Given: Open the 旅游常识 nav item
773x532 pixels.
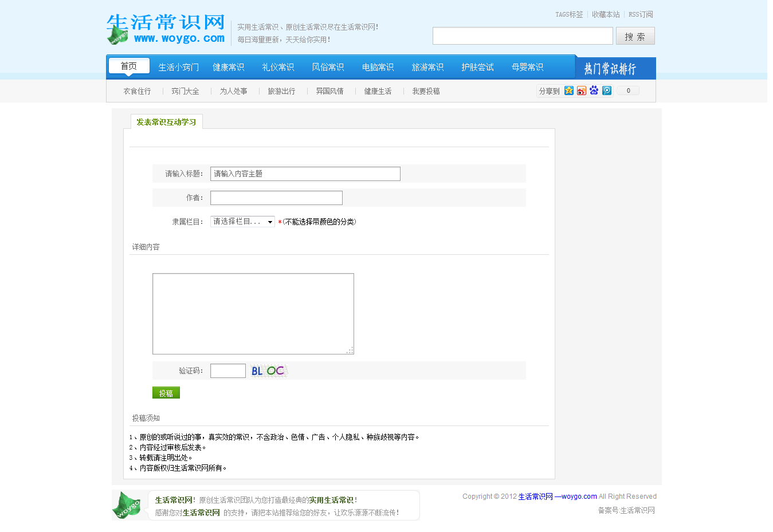Looking at the screenshot, I should [428, 67].
